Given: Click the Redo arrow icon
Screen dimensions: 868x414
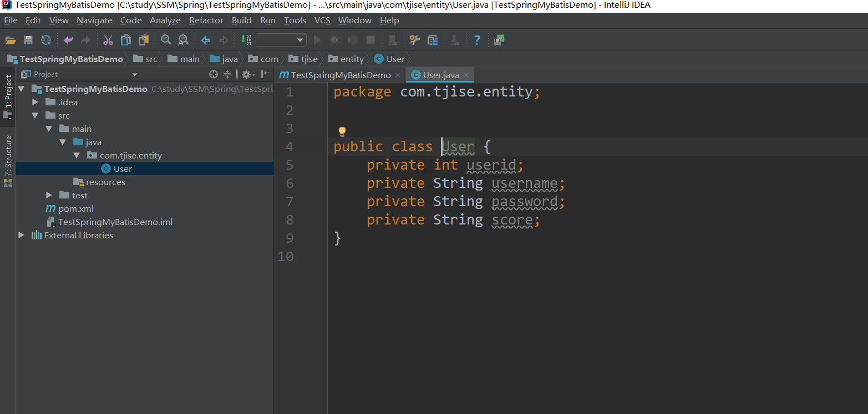Looking at the screenshot, I should (85, 40).
